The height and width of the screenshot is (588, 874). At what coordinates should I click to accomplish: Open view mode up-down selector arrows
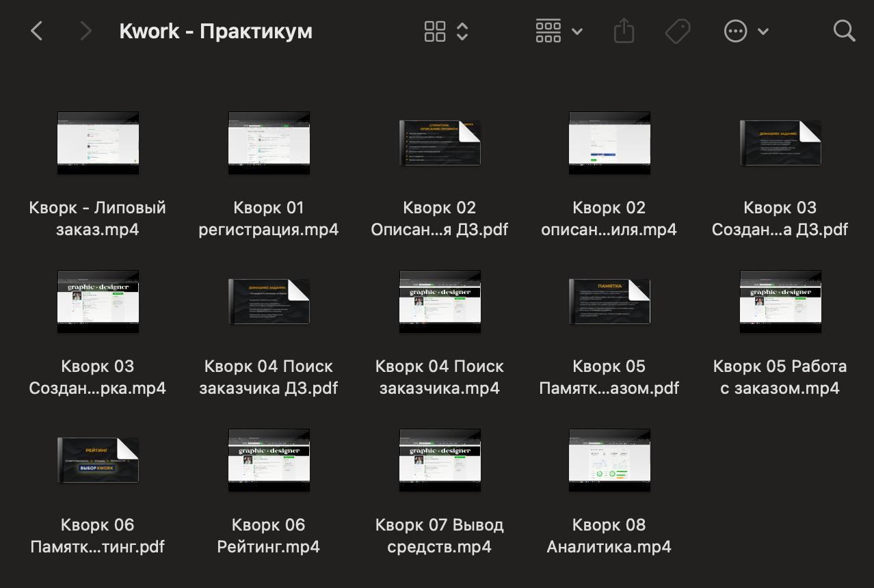coord(462,31)
